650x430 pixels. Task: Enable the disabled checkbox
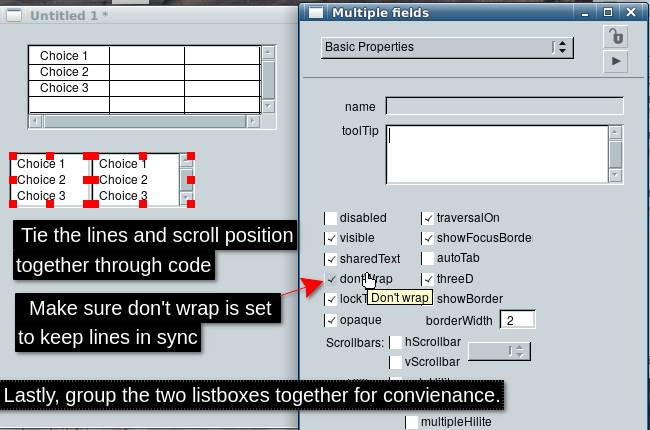[x=331, y=218]
